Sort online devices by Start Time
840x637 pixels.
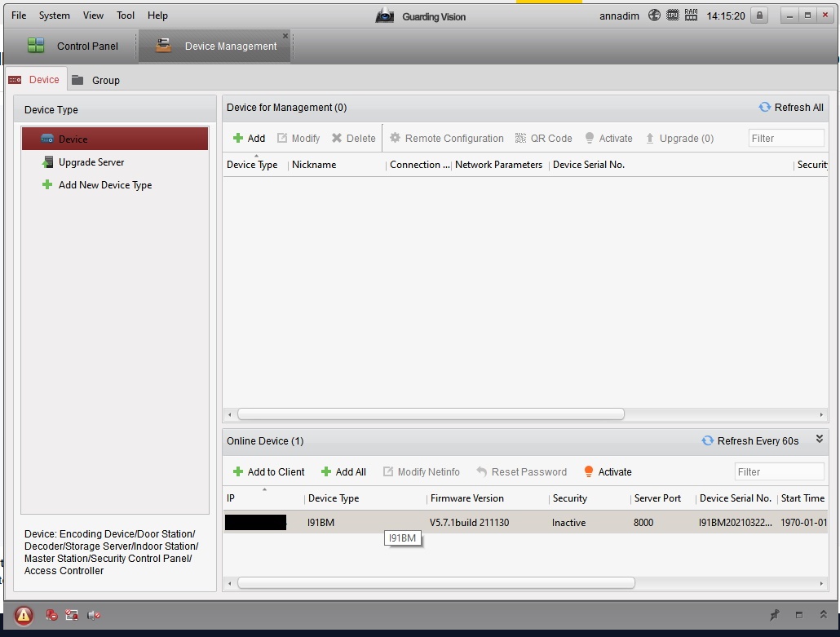tap(802, 498)
